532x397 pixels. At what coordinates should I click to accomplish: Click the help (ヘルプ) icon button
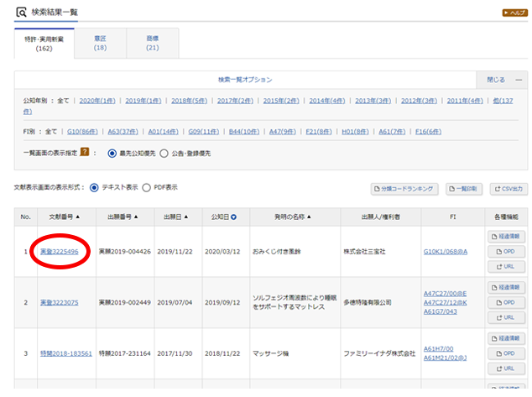click(514, 13)
